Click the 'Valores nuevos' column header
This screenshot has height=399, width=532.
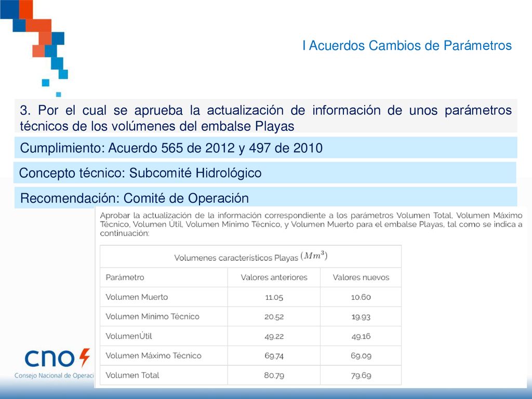tap(361, 277)
